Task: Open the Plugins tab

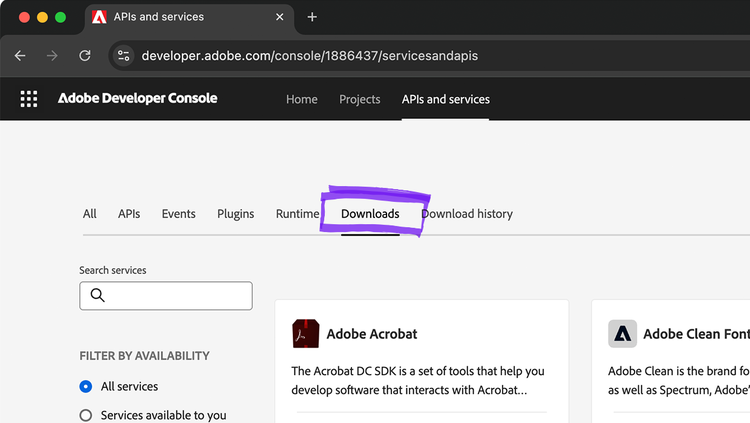Action: [236, 214]
